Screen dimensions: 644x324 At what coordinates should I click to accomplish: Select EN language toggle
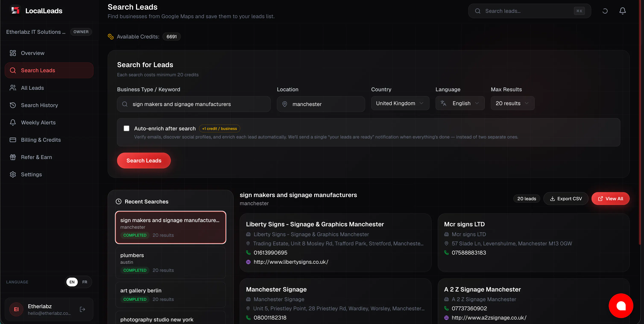coord(72,282)
